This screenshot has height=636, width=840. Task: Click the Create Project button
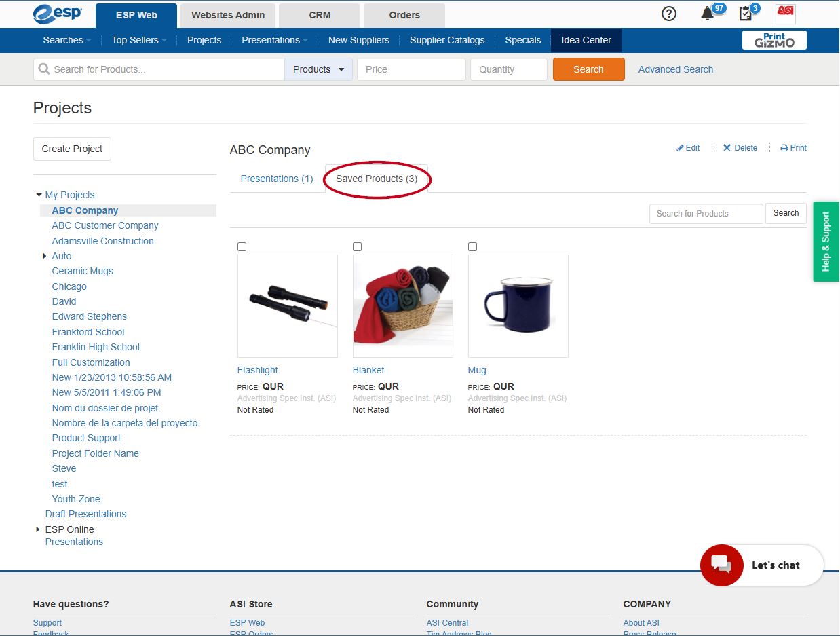[x=72, y=149]
